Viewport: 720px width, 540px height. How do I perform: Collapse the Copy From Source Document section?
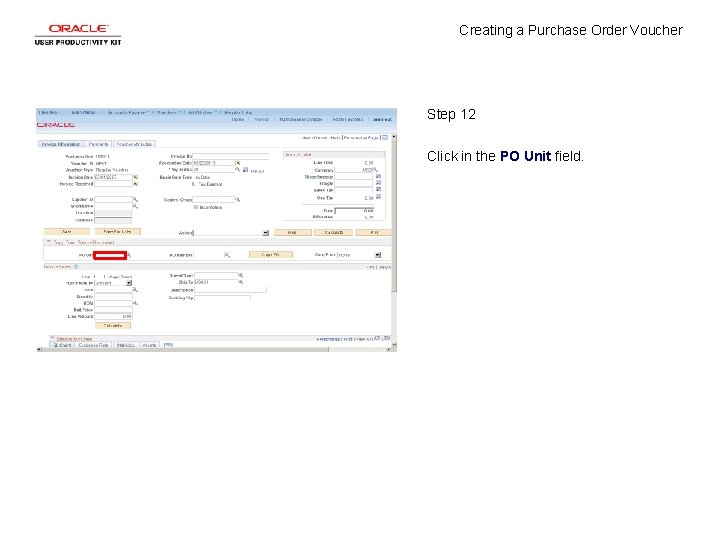(x=48, y=242)
